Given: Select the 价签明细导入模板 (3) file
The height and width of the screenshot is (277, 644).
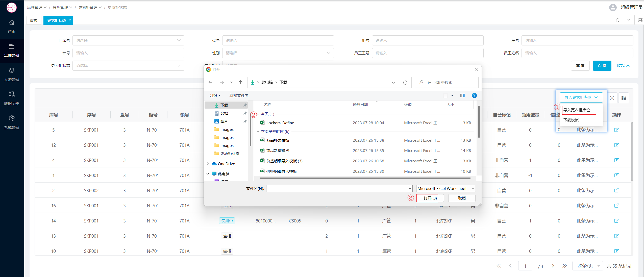Looking at the screenshot, I should [x=284, y=161].
